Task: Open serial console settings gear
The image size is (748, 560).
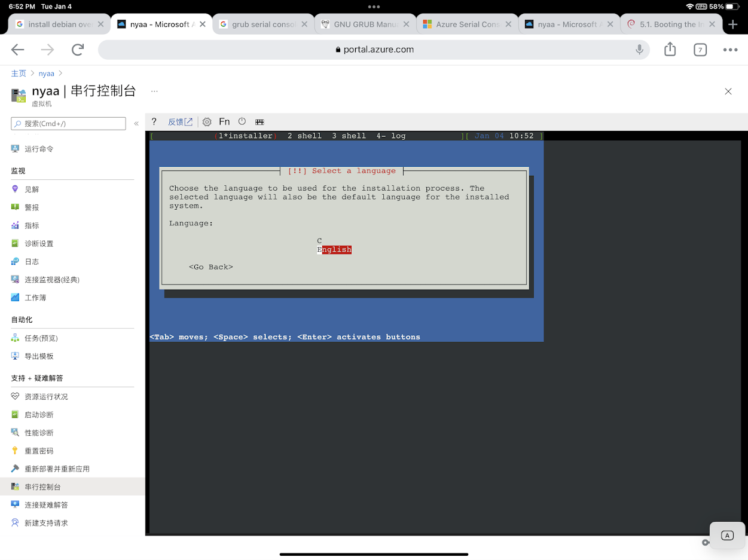Action: [207, 121]
